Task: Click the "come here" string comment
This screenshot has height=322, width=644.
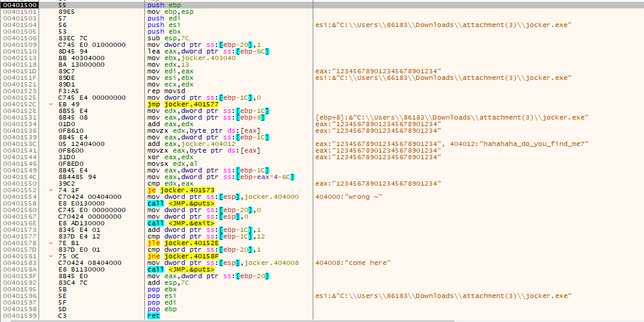Action: [x=352, y=263]
